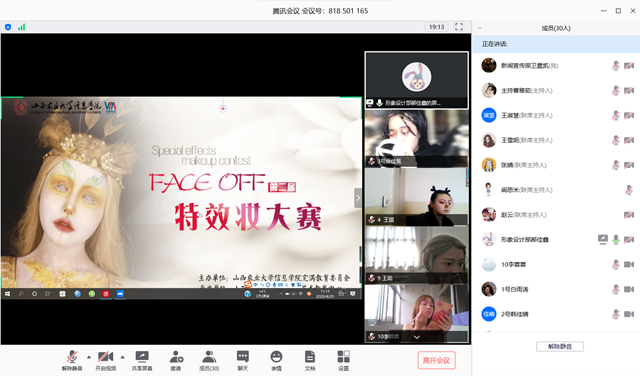The image size is (640, 376).
Task: Click muted mic icon of 主持曹雅茹 row
Action: point(616,91)
